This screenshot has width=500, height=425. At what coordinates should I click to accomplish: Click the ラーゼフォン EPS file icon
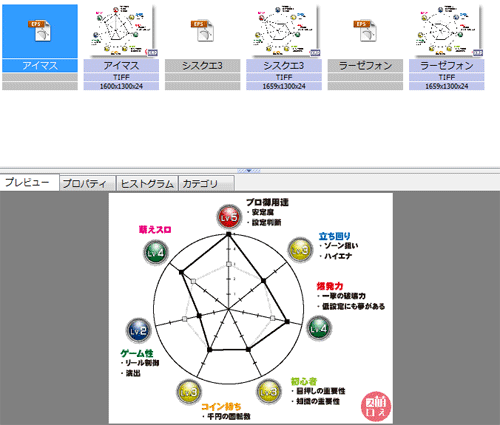pos(365,31)
